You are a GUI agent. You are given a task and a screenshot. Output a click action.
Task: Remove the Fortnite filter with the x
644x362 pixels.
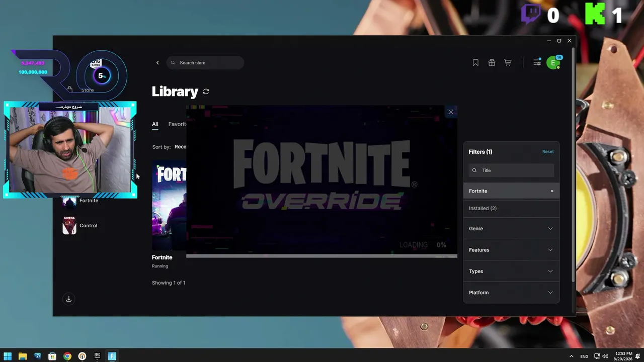click(552, 191)
